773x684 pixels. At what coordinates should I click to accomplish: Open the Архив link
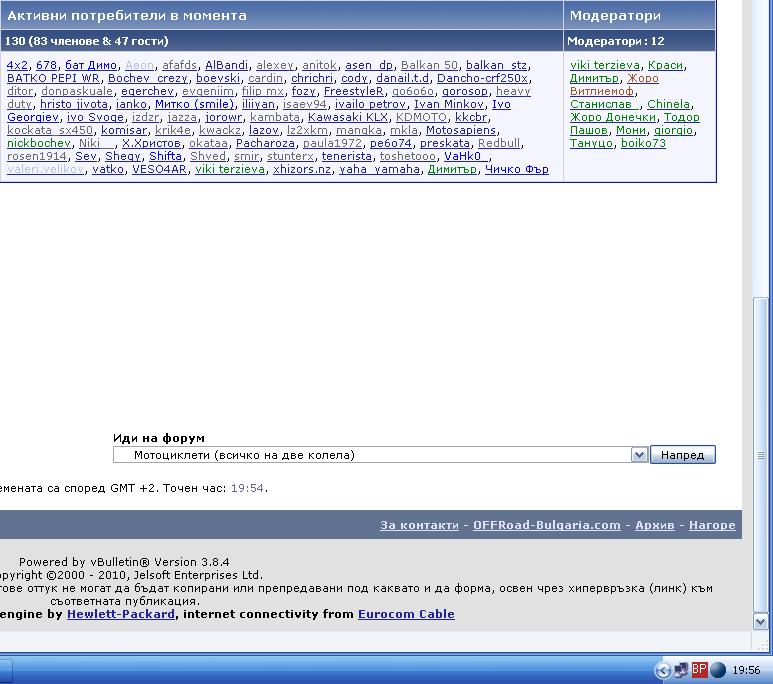(655, 525)
